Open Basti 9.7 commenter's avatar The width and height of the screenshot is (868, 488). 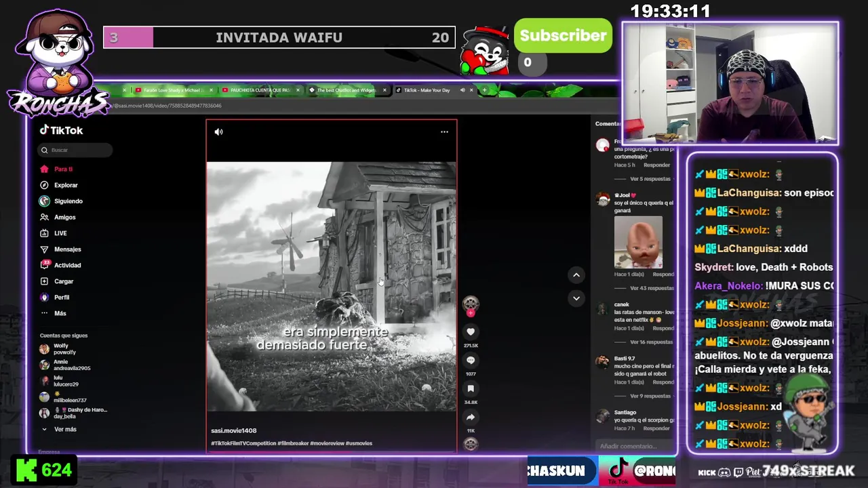[602, 363]
